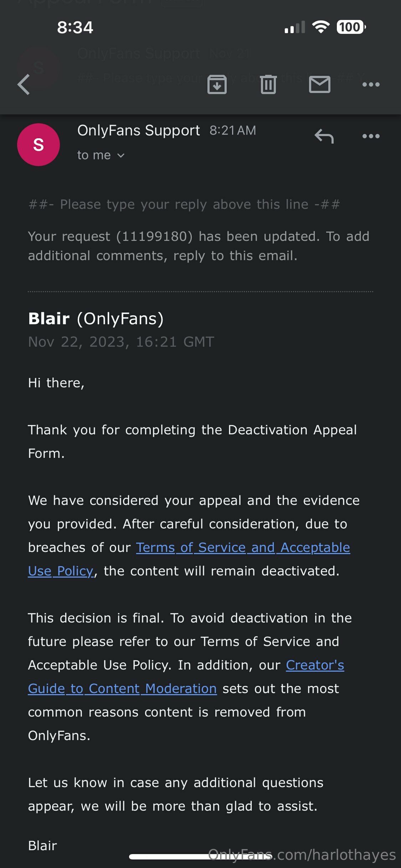Open Guide to Content Moderation link

click(122, 689)
